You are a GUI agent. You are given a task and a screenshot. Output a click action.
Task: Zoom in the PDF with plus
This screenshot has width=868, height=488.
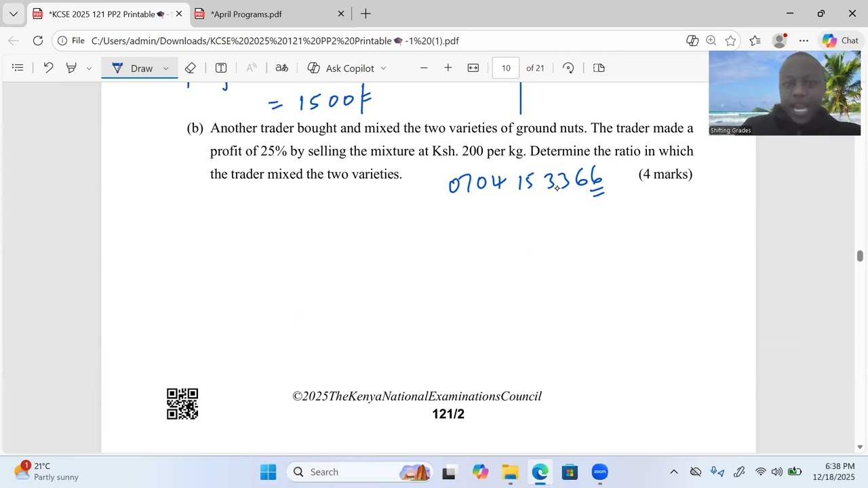point(448,68)
